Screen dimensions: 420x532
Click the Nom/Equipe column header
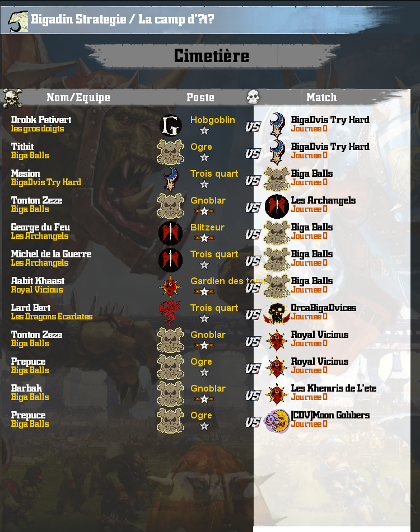(78, 97)
